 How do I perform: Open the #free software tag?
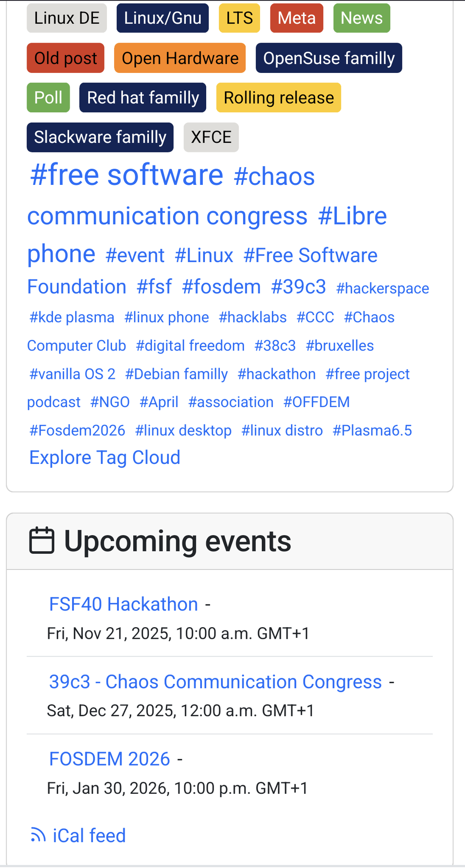click(x=127, y=175)
